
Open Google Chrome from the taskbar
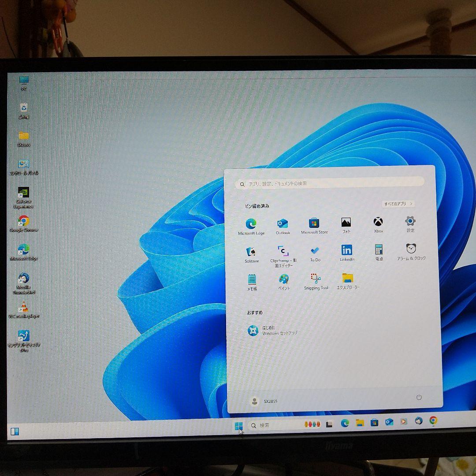tap(433, 422)
